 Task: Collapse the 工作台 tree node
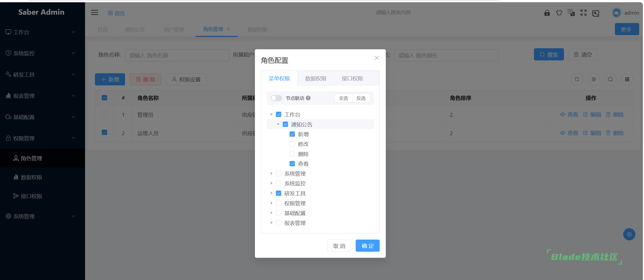point(271,114)
